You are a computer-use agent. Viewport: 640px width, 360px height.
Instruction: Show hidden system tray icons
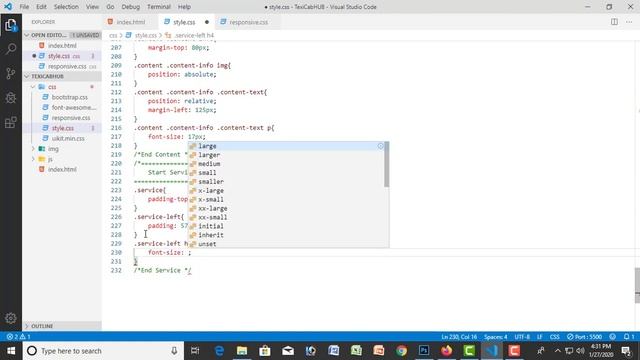point(558,351)
